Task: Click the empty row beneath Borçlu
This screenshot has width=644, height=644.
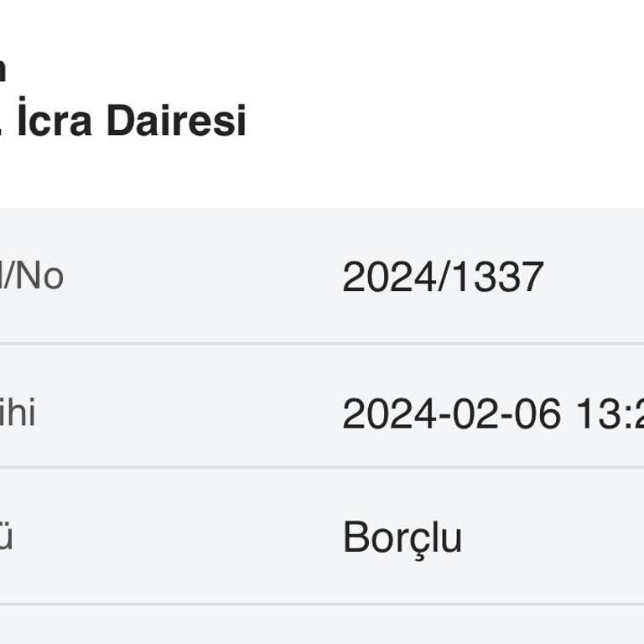Action: (x=322, y=626)
